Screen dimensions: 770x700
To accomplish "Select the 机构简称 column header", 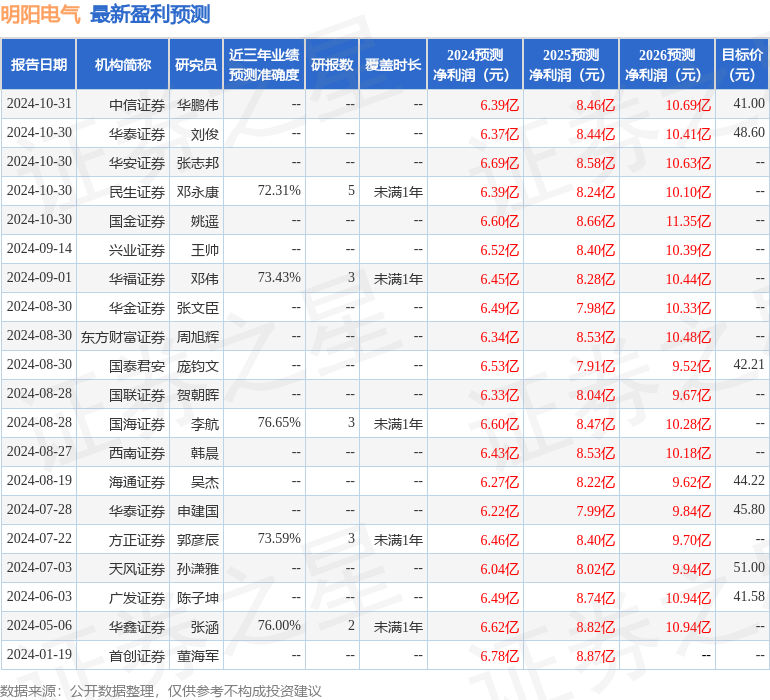I will [x=123, y=64].
